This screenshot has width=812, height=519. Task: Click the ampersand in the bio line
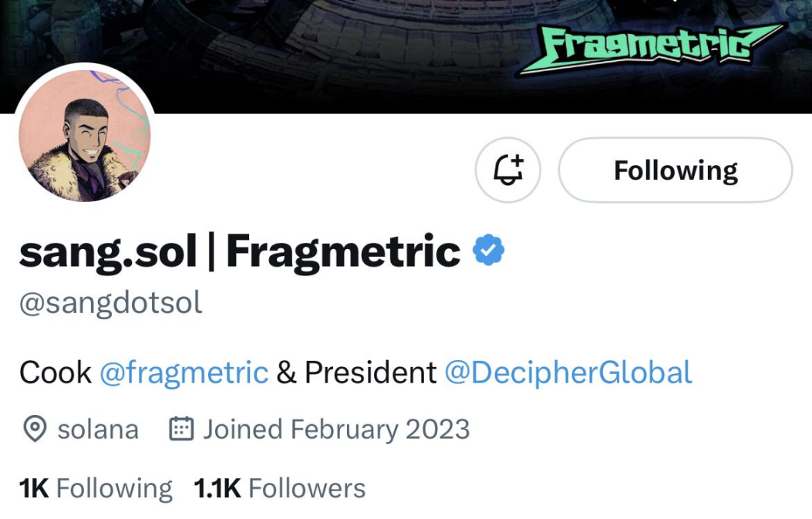pos(286,373)
